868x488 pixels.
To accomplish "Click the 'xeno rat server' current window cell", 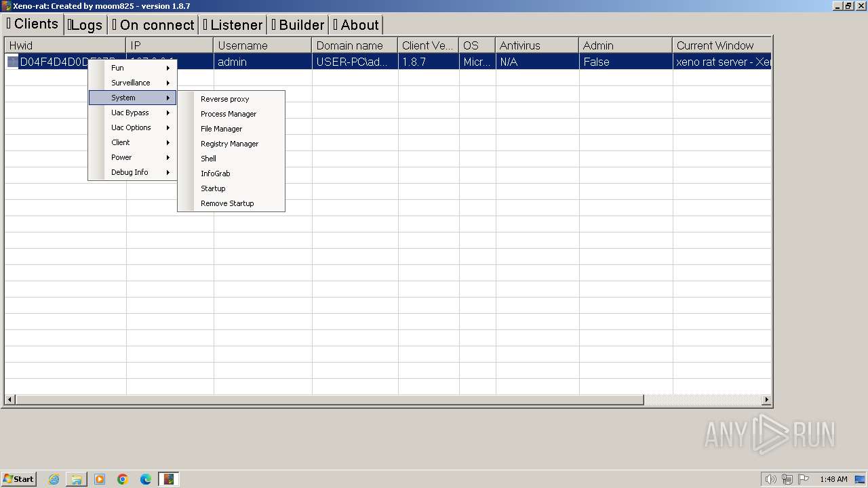I will 722,62.
